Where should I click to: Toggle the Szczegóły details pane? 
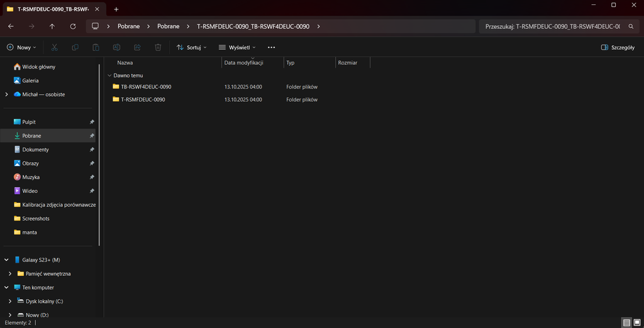pyautogui.click(x=618, y=47)
